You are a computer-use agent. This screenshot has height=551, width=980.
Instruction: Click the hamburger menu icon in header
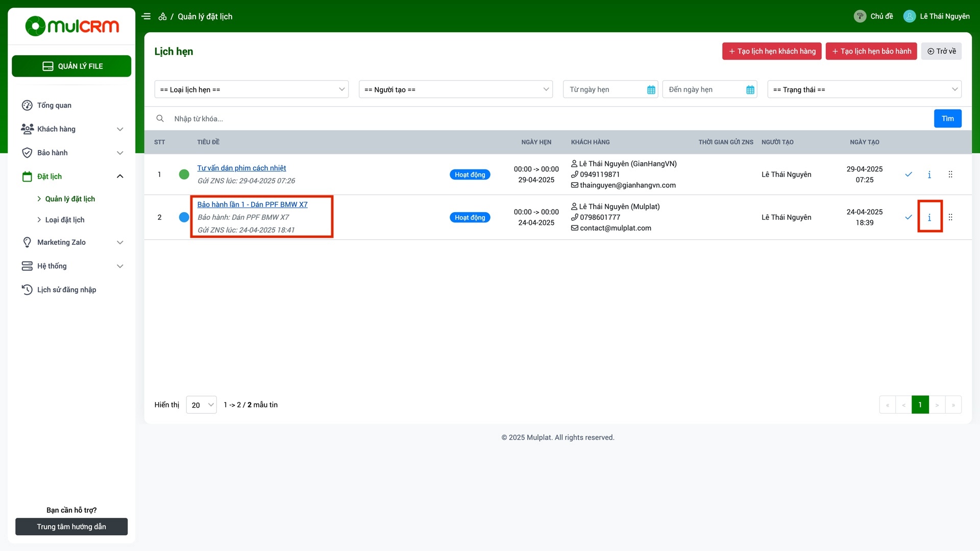tap(146, 16)
